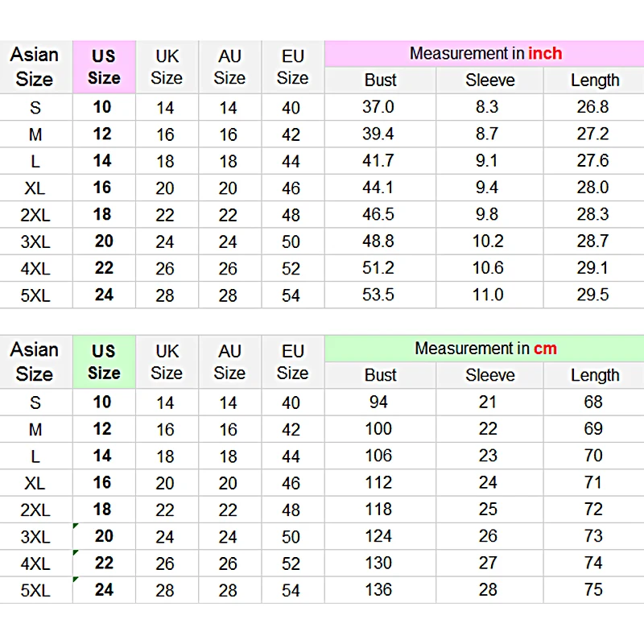Click the 11.0 sleeve measurement
The image size is (644, 644).
point(488,295)
